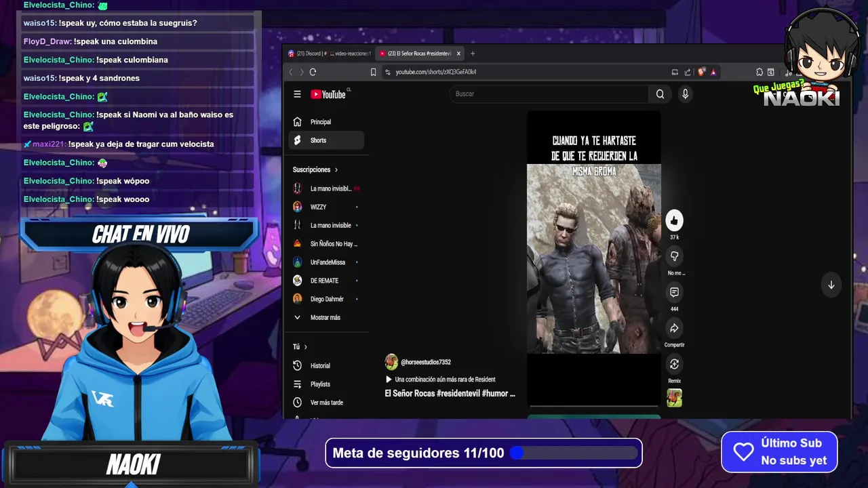Open Sin Ñoños No Hay channel

tap(326, 243)
